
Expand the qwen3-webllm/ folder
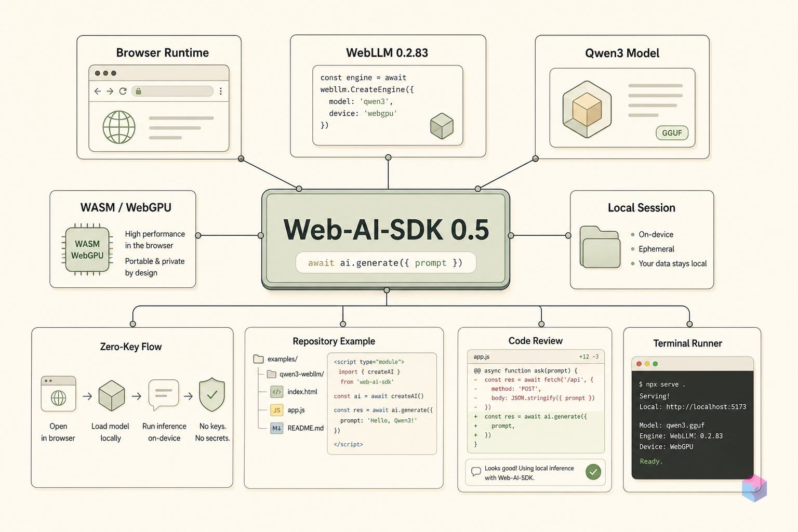pyautogui.click(x=295, y=374)
